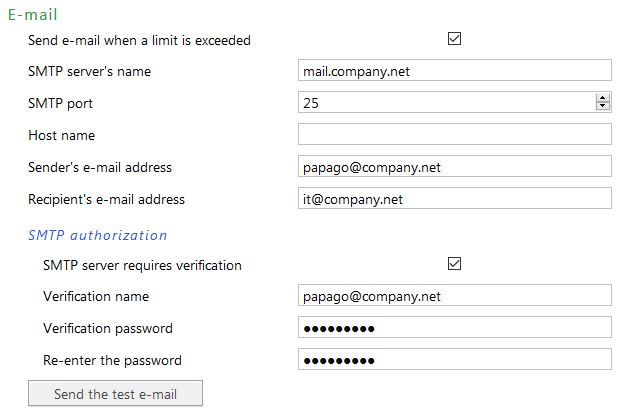The image size is (625, 413).
Task: Toggle the send e-mail when limit exceeded checkbox
Action: (x=455, y=40)
